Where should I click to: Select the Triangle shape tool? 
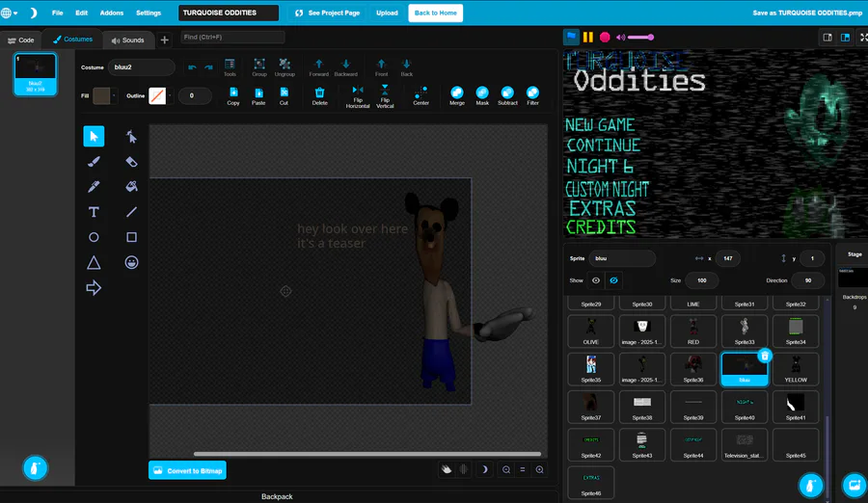94,262
